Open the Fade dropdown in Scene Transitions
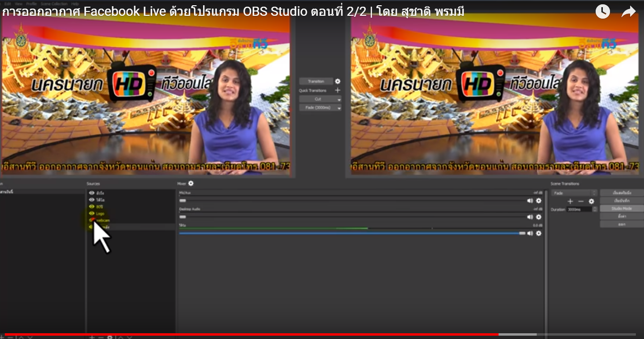The image size is (644, 339). point(574,193)
